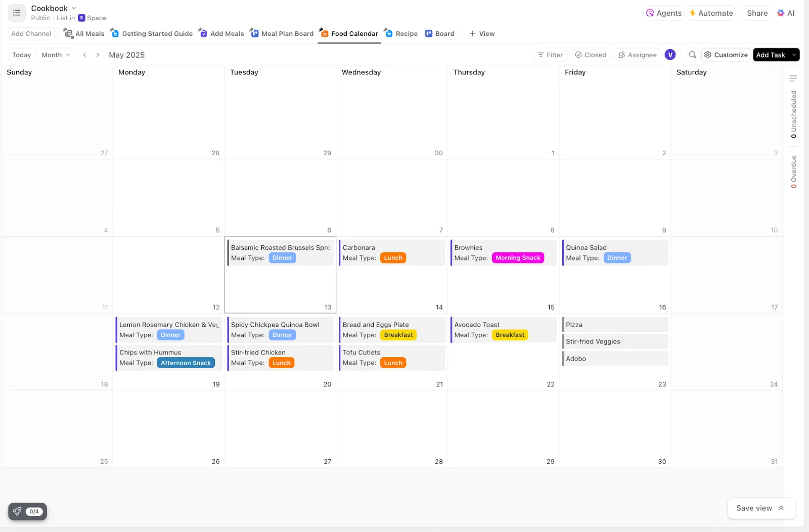Open the Getting Started Guide tab
This screenshot has width=809, height=532.
coord(152,33)
